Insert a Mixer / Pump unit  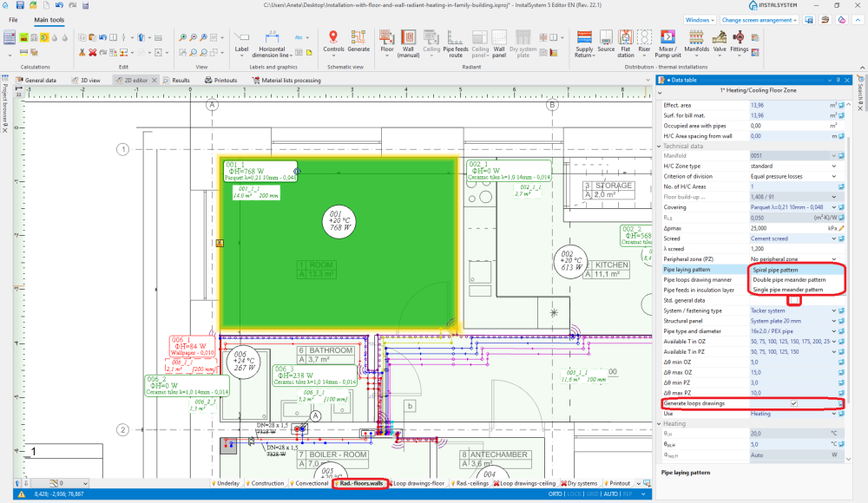(x=667, y=44)
